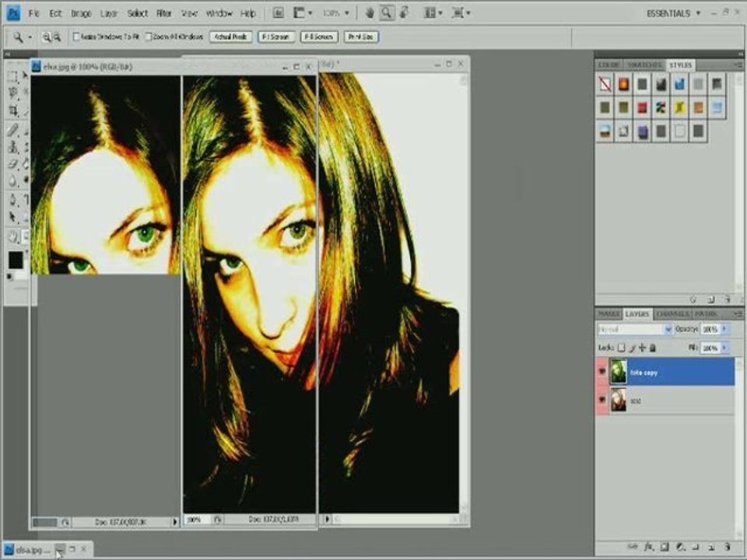Open the Opacity slider arrow

pos(725,329)
